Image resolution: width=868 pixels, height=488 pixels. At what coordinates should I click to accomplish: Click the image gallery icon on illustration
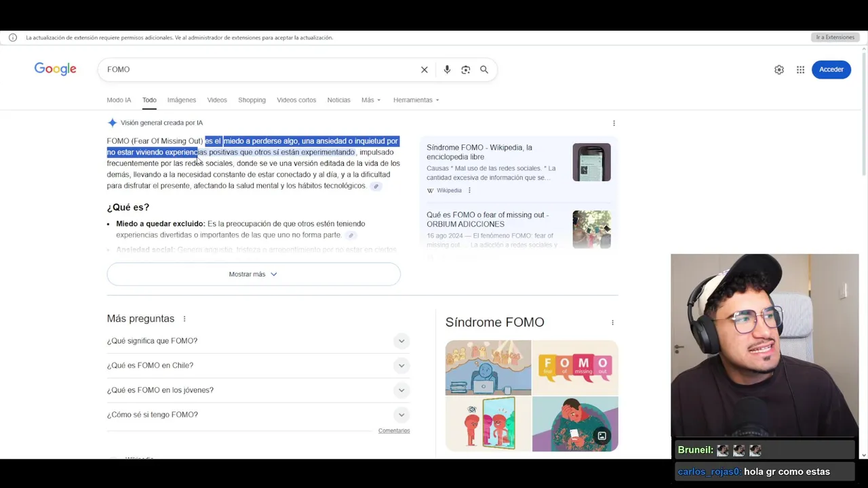[x=601, y=436]
